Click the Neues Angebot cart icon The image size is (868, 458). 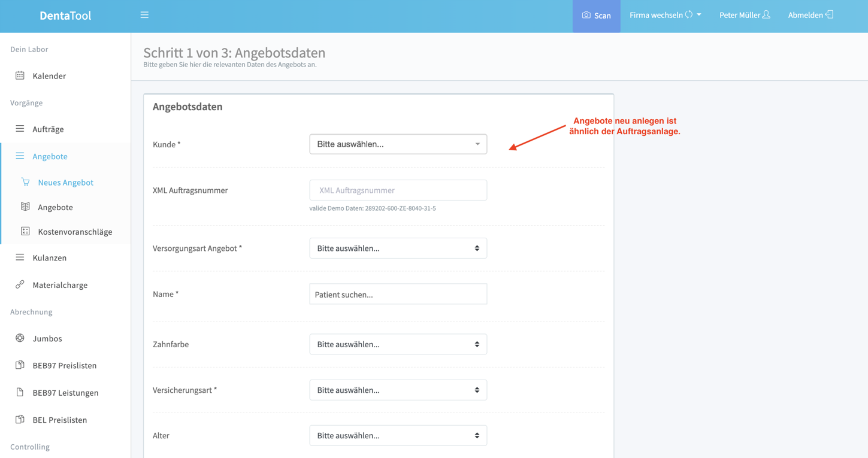pyautogui.click(x=25, y=182)
